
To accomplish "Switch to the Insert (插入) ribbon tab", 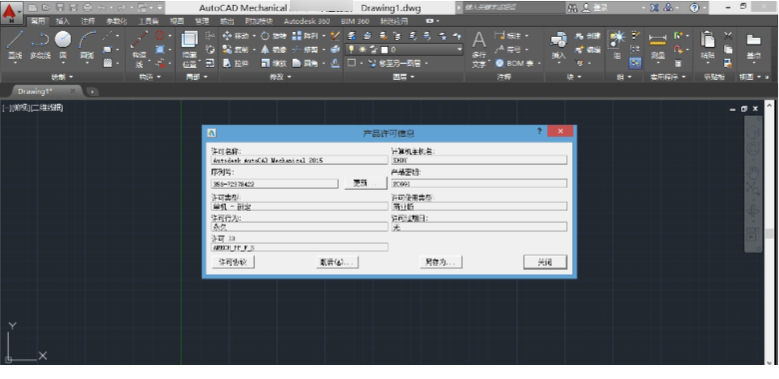I will (x=63, y=21).
